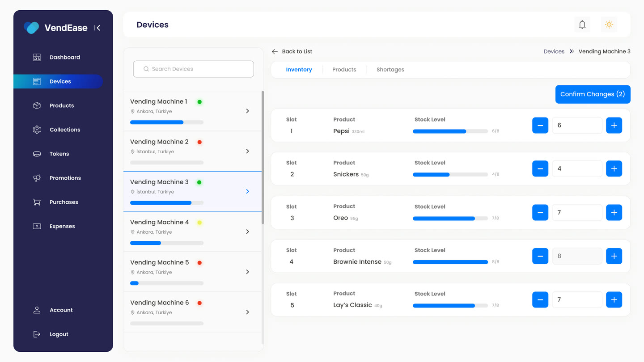Open Dashboard from the sidebar

pos(58,57)
